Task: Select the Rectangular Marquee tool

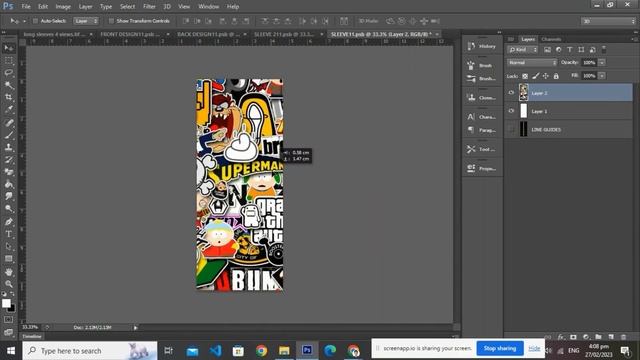Action: point(9,60)
